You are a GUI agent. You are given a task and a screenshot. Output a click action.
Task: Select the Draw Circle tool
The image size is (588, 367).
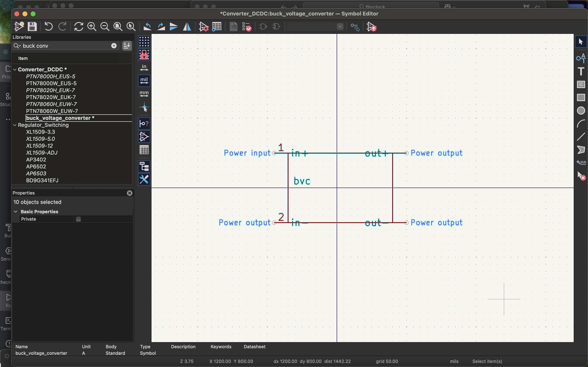[x=581, y=111]
